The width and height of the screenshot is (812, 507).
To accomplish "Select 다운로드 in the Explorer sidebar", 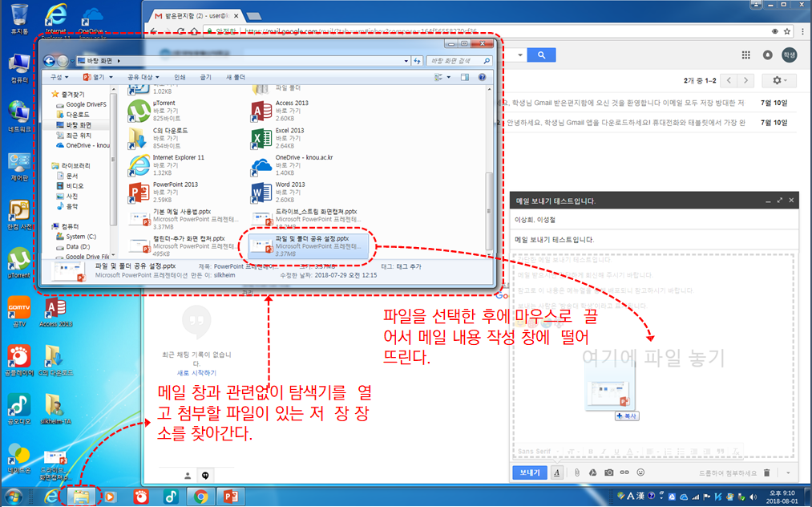I will tap(73, 115).
